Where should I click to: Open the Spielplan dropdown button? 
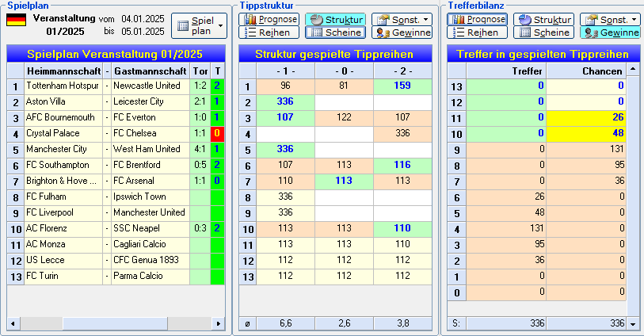pyautogui.click(x=199, y=26)
